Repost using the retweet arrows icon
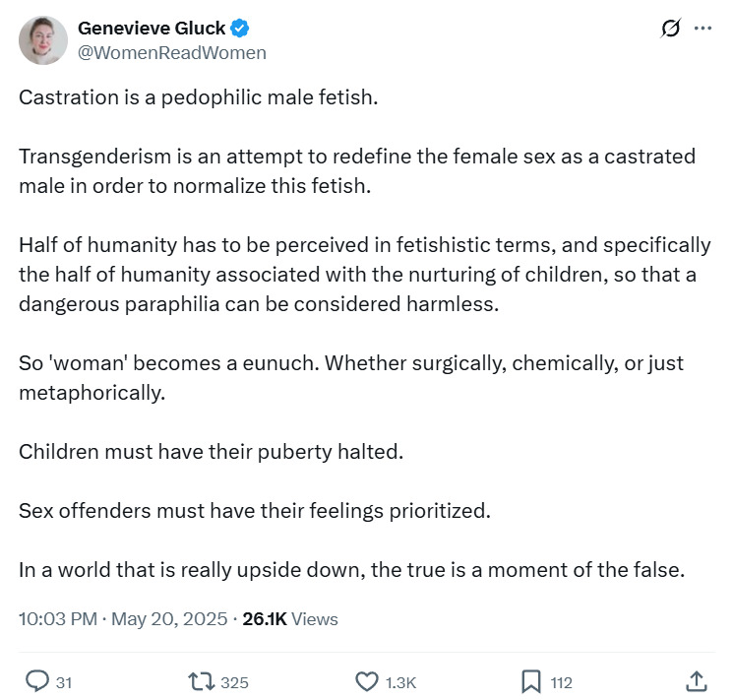Image resolution: width=733 pixels, height=700 pixels. click(201, 681)
